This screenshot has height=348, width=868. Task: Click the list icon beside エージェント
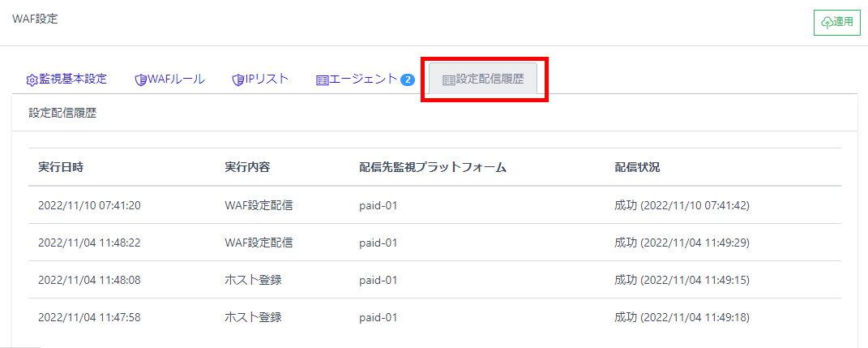(322, 80)
